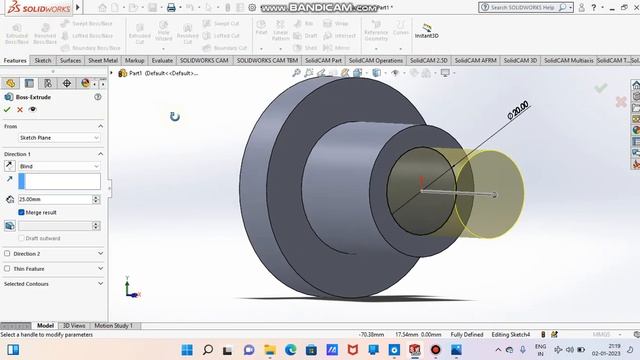Click the Part1 icon in the breadcrumb
This screenshot has height=360, width=640.
(122, 73)
